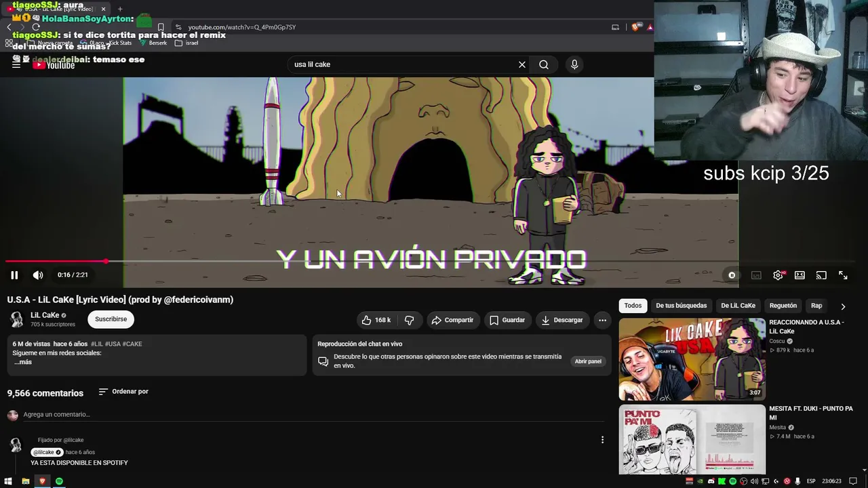This screenshot has width=868, height=488.
Task: Subscribe with the Suscribirse button
Action: 111,319
